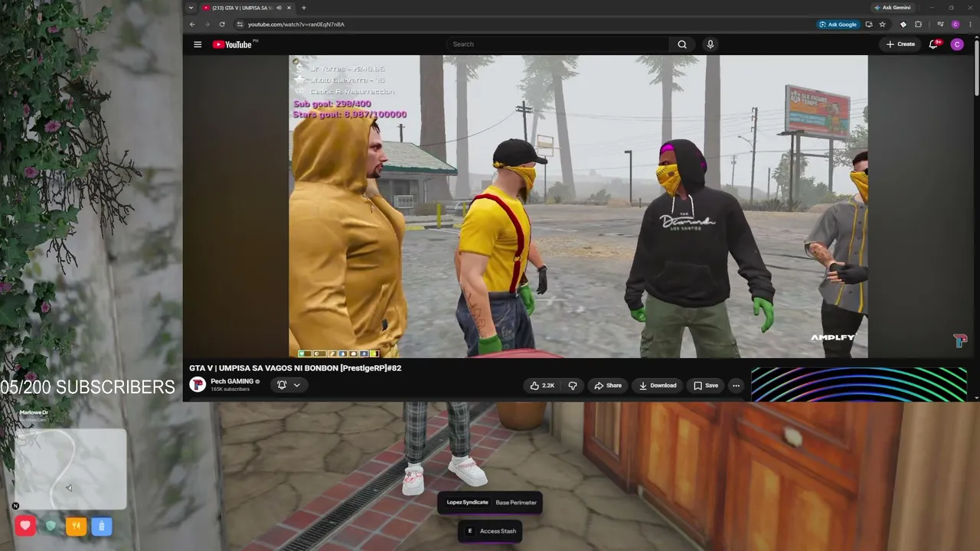Click the green shield armor icon in HUD
This screenshot has width=980, height=551.
(x=51, y=526)
